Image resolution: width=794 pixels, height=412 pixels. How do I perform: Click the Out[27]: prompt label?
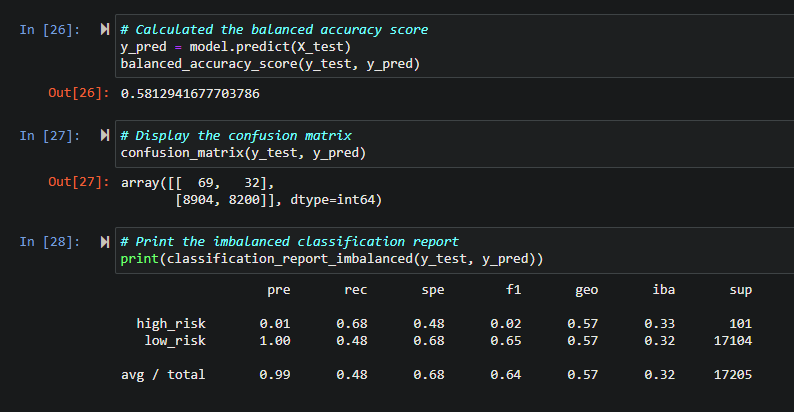pos(78,182)
